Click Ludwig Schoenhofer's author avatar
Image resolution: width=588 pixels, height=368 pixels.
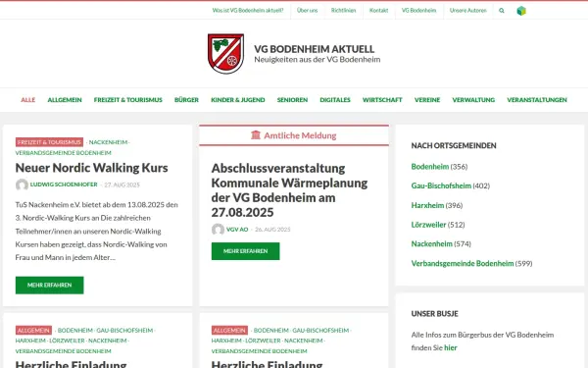tap(22, 184)
